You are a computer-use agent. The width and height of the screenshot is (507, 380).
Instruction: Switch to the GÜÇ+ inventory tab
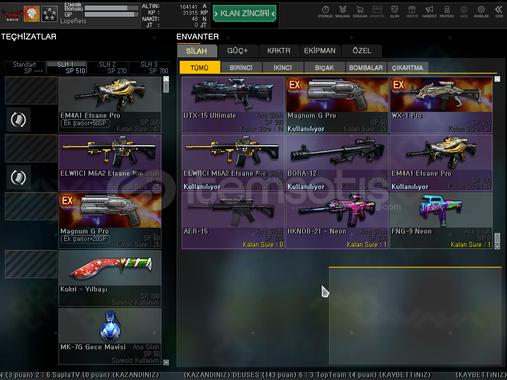coord(238,51)
